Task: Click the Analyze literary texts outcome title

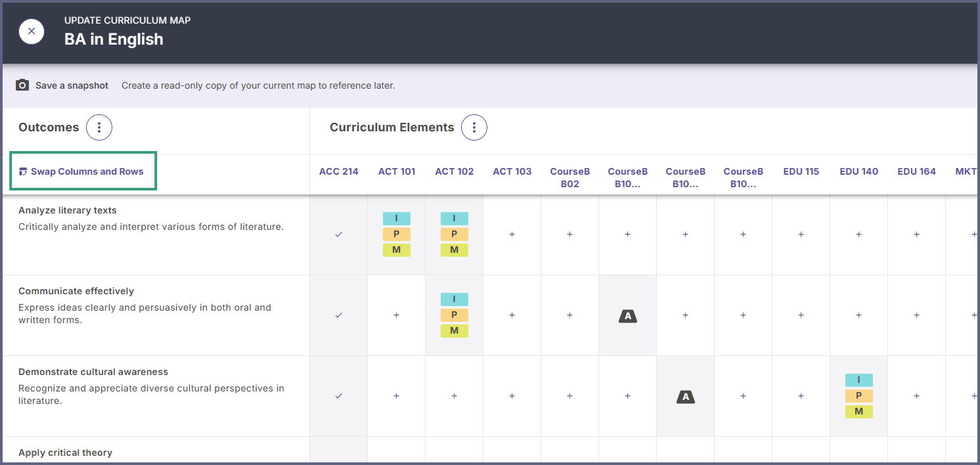Action: pos(68,211)
